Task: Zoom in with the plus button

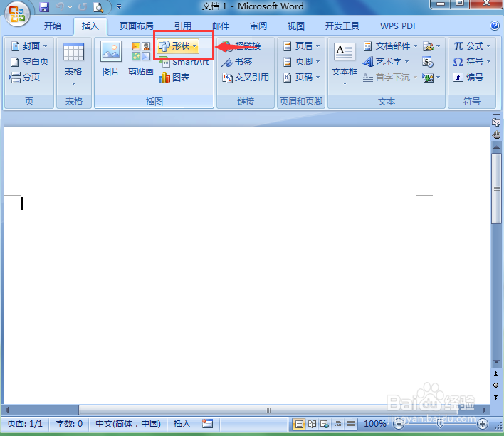Action: pos(483,425)
